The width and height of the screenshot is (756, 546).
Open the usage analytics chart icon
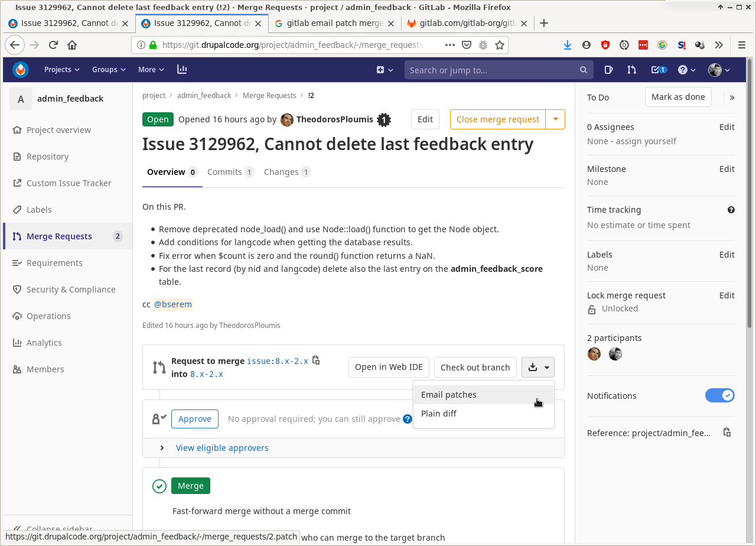coord(182,69)
